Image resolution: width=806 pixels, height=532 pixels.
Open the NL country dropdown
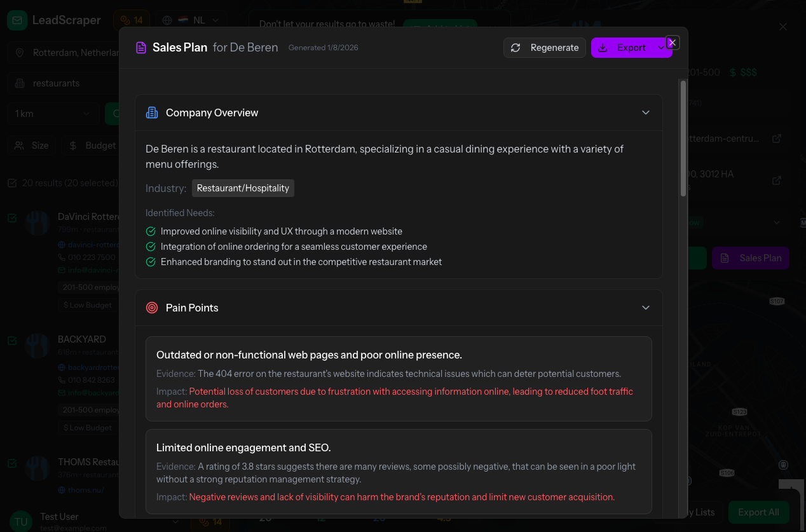pyautogui.click(x=191, y=20)
